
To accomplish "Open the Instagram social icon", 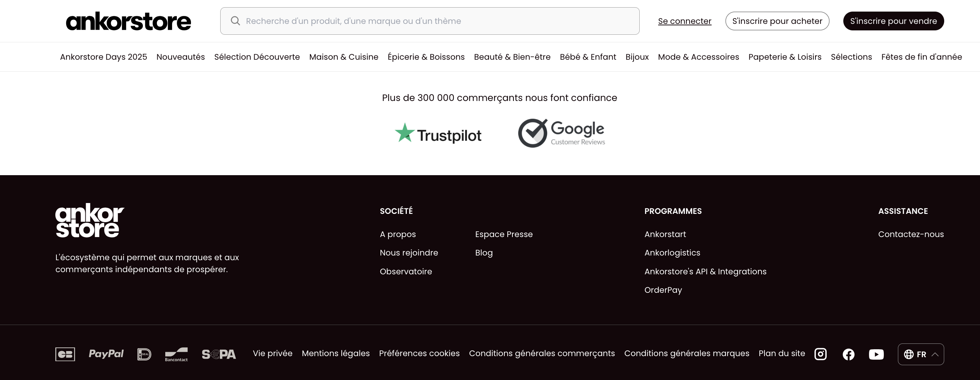I will 820,354.
